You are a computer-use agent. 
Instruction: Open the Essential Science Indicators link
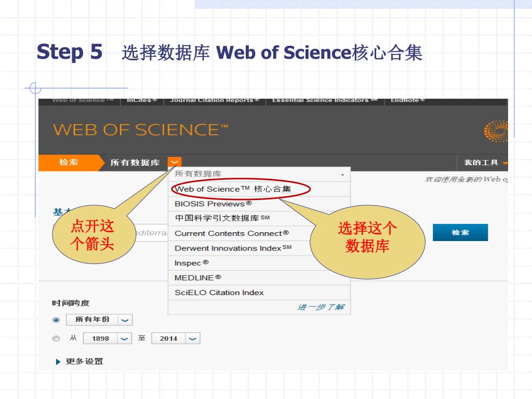(x=325, y=100)
